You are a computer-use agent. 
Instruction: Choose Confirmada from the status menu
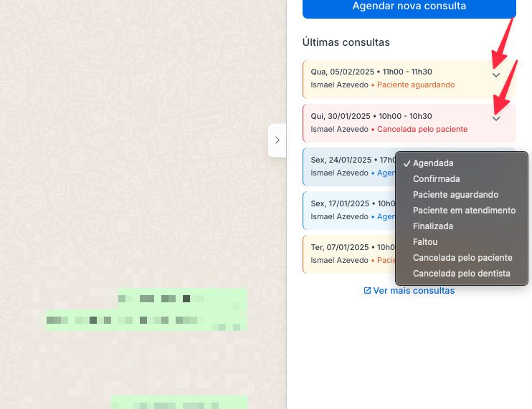coord(436,179)
